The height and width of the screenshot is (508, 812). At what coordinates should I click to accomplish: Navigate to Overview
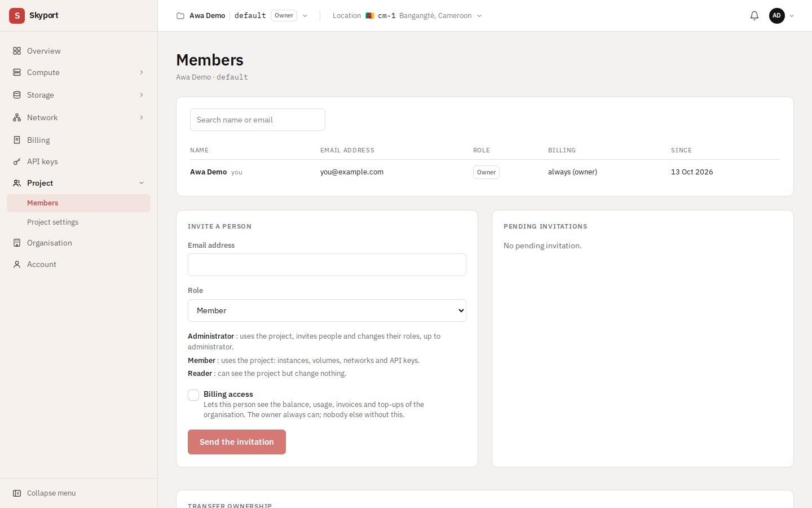(x=78, y=51)
